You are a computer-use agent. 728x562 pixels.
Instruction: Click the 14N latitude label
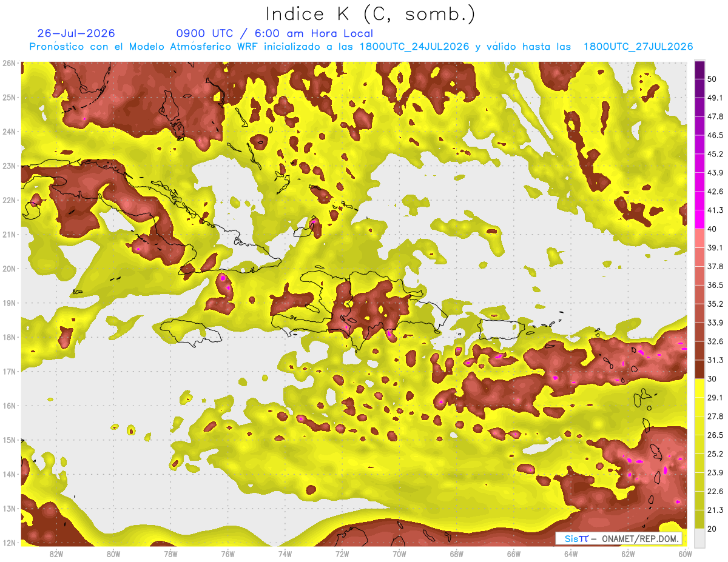point(9,474)
